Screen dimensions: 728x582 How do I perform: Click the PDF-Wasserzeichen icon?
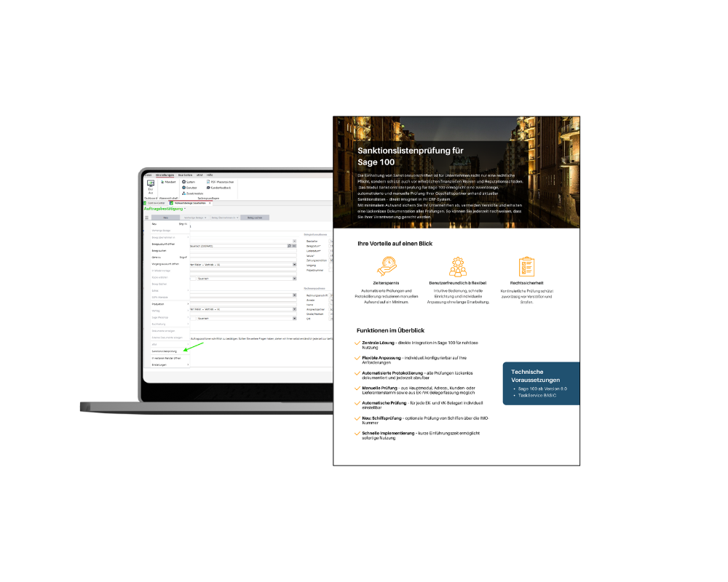[208, 182]
